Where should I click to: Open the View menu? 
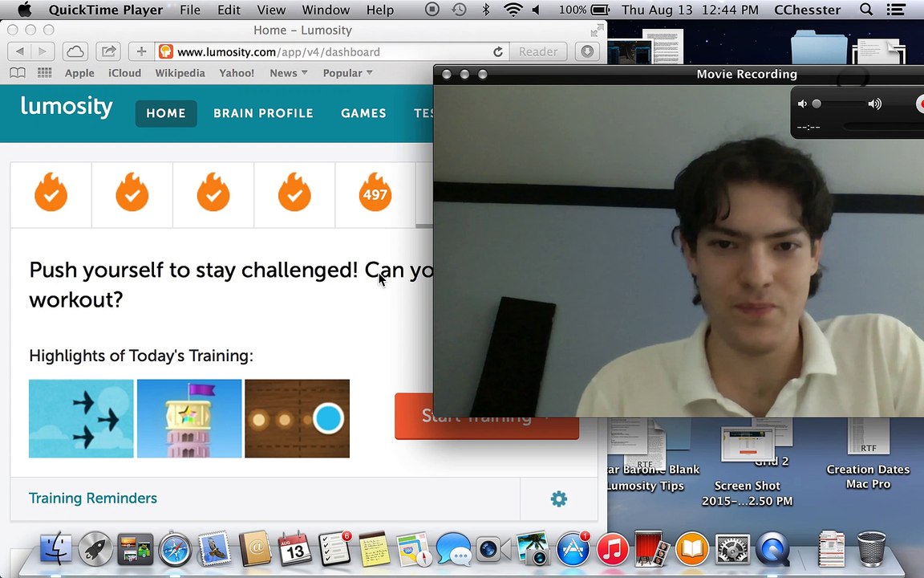[271, 10]
